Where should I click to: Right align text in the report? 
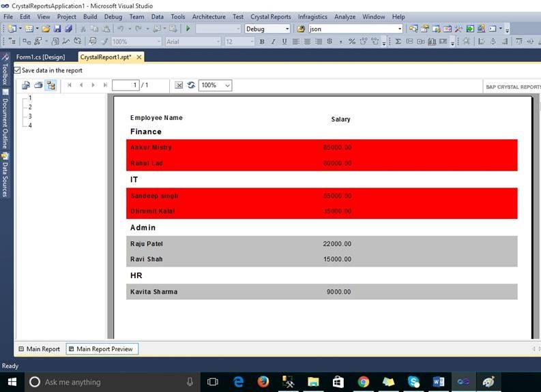pyautogui.click(x=319, y=42)
